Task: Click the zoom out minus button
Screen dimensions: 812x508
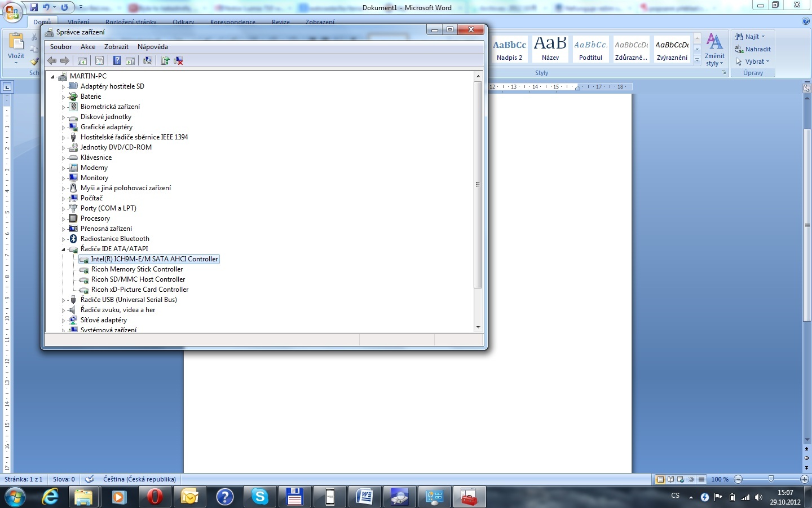Action: pyautogui.click(x=738, y=479)
